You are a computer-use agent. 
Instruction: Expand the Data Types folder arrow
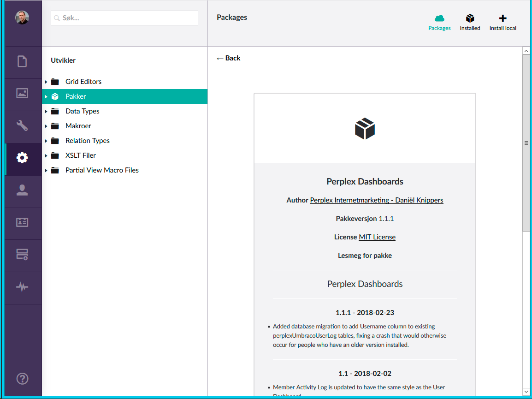tap(46, 111)
